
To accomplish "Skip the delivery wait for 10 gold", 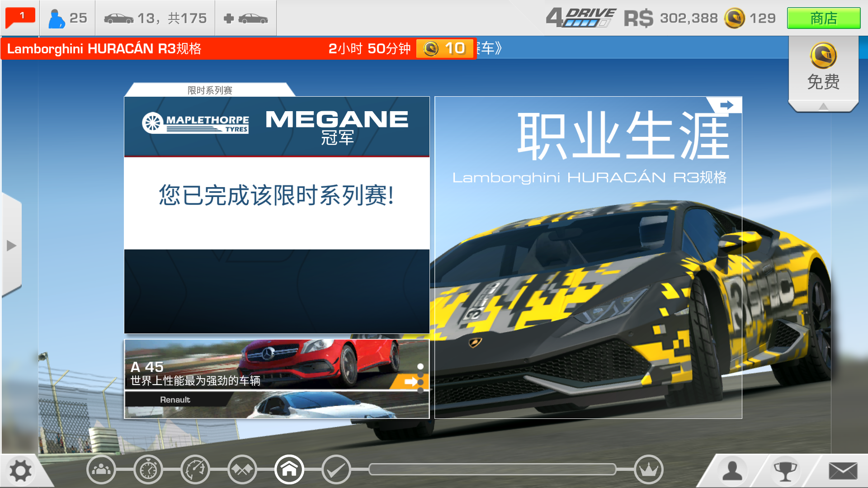I will [x=445, y=48].
